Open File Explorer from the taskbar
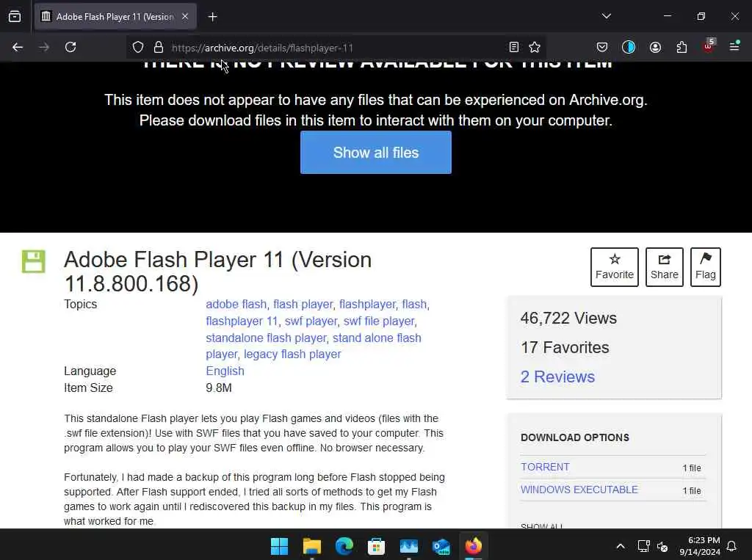Viewport: 752px width, 560px height. pyautogui.click(x=311, y=545)
